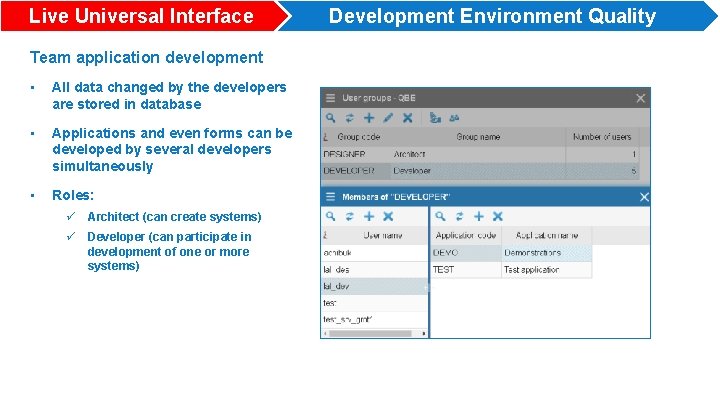
Task: Delete selected user group with X icon
Action: 407,118
